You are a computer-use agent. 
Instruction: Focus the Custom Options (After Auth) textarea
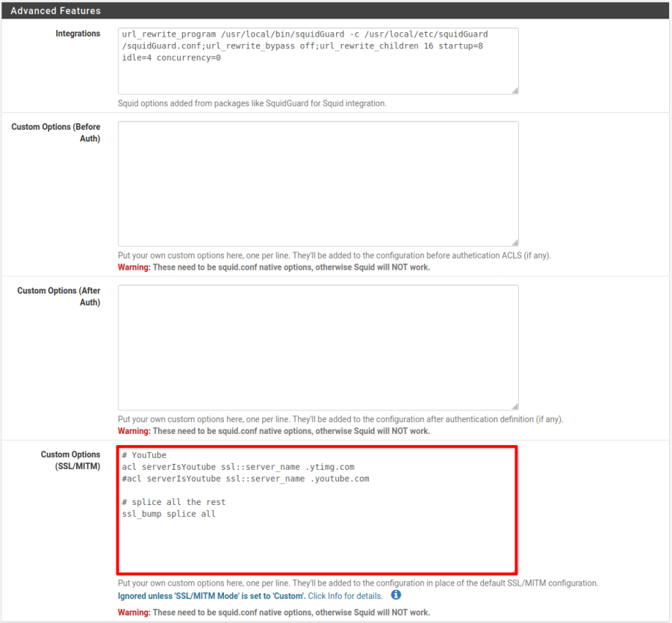coord(317,347)
